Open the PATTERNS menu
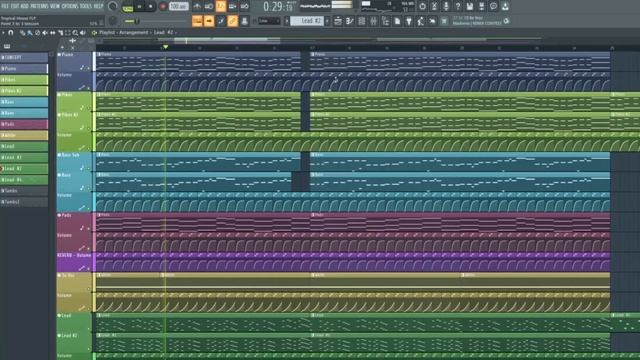The image size is (640, 360). coord(39,6)
